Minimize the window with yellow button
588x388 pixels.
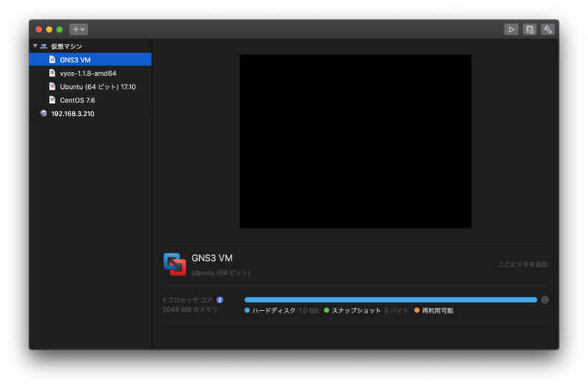(49, 29)
